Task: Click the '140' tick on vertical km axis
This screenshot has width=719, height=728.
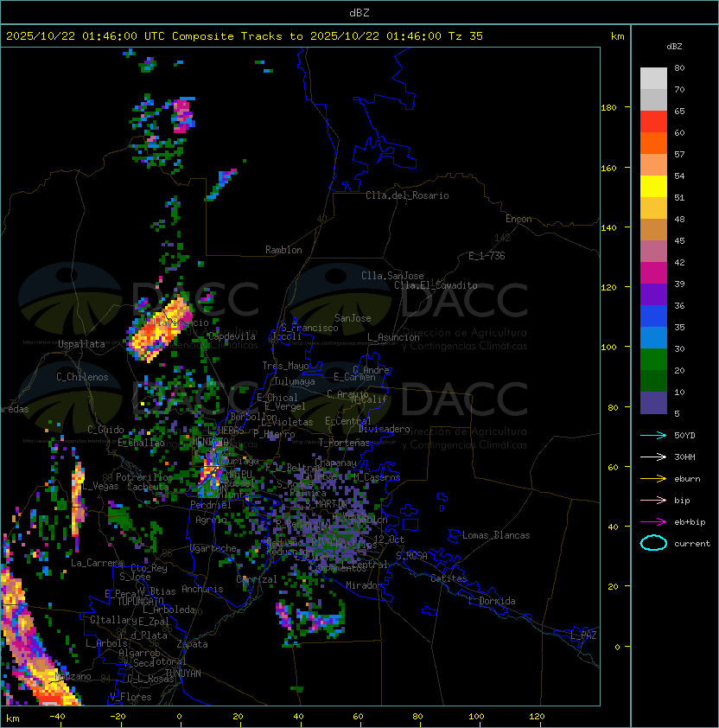Action: (608, 227)
